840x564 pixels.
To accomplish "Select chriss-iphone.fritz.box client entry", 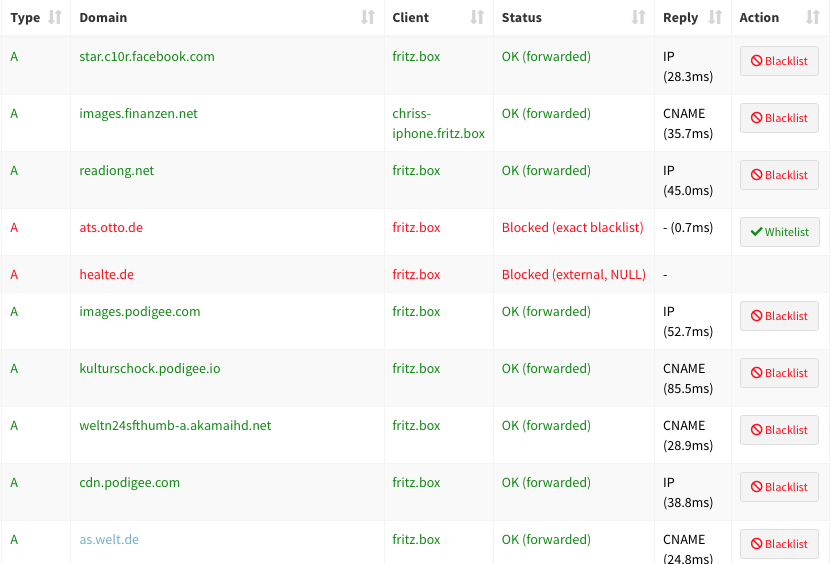I will [438, 123].
